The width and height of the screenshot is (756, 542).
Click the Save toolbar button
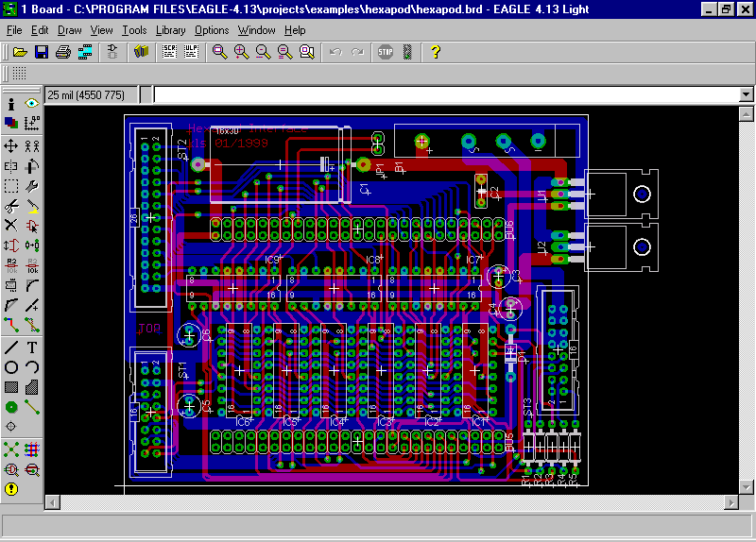coord(42,52)
